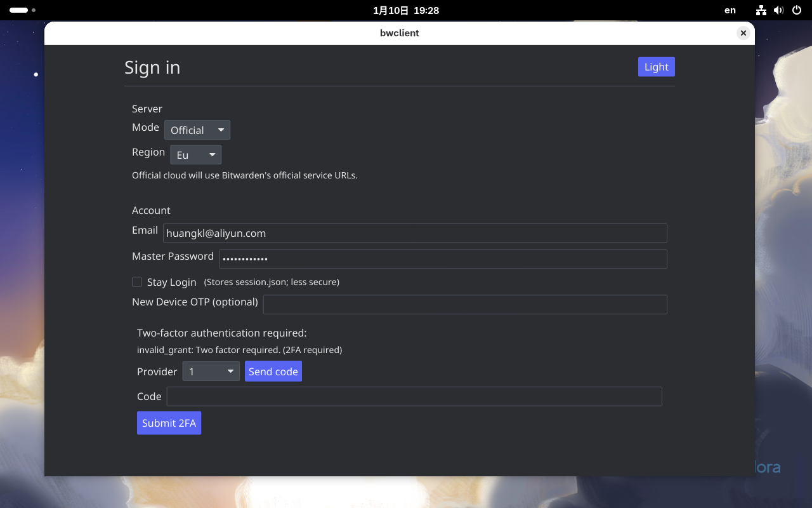Screen dimensions: 812x508
Task: Click the bwclient window title bar
Action: coord(399,33)
